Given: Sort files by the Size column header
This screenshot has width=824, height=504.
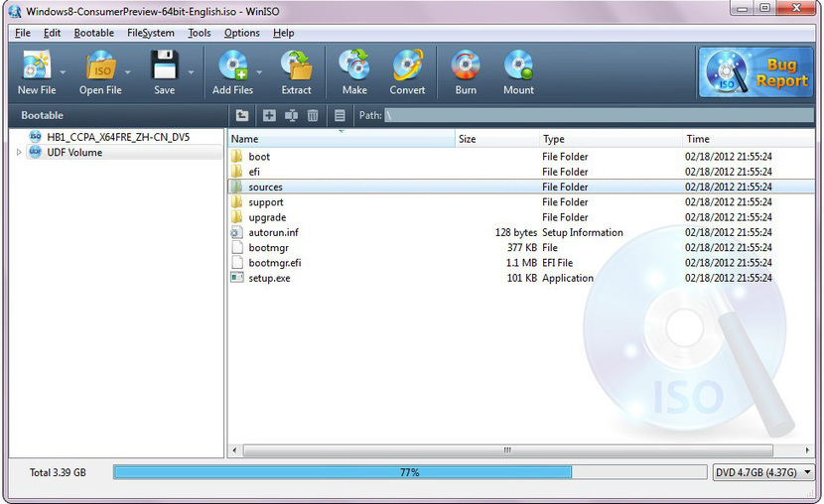Looking at the screenshot, I should click(x=496, y=140).
